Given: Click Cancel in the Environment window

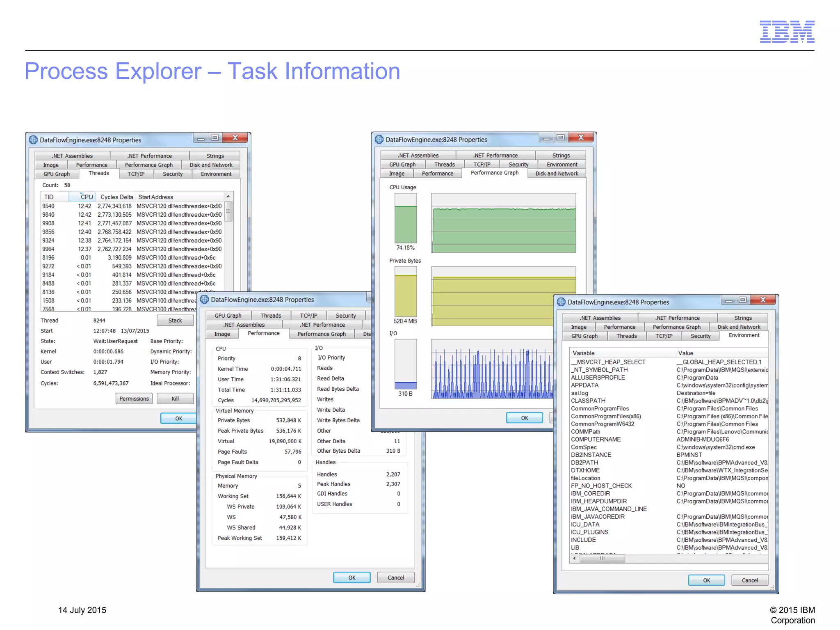Looking at the screenshot, I should (x=750, y=580).
